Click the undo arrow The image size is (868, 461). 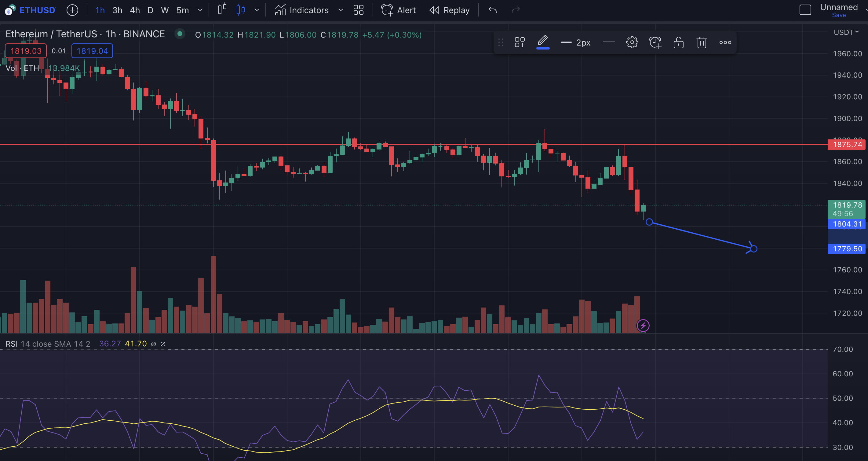pyautogui.click(x=493, y=10)
